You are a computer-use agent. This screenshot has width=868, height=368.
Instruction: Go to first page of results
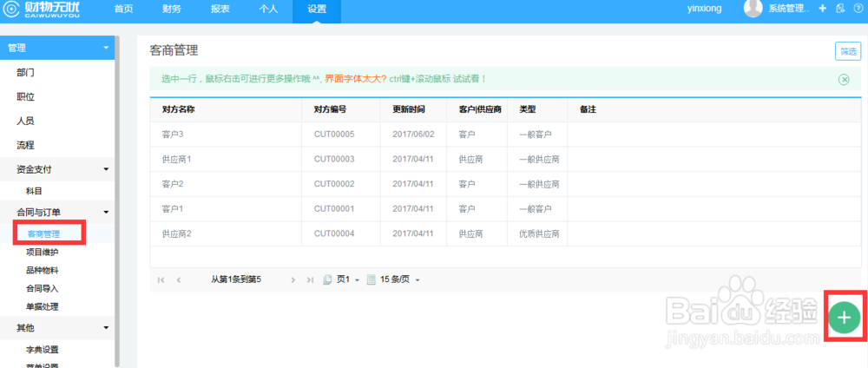click(x=161, y=280)
